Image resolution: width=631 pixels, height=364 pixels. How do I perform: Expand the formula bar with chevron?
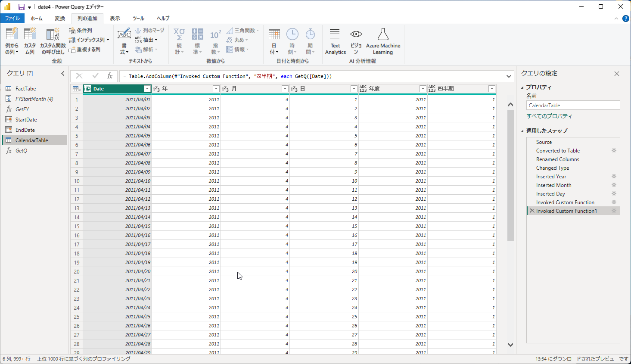[509, 76]
